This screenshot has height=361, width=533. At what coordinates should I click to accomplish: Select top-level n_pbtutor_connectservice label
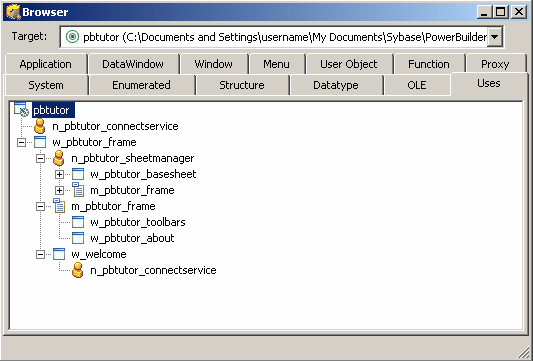click(115, 126)
